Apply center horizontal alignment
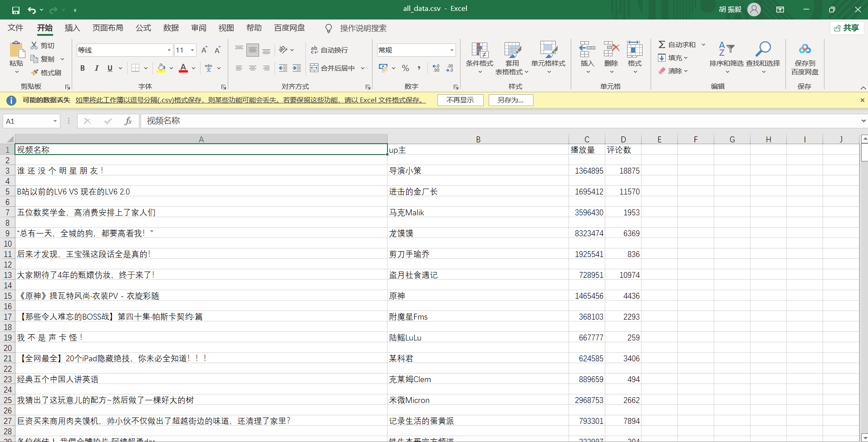868x442 pixels. click(x=253, y=68)
